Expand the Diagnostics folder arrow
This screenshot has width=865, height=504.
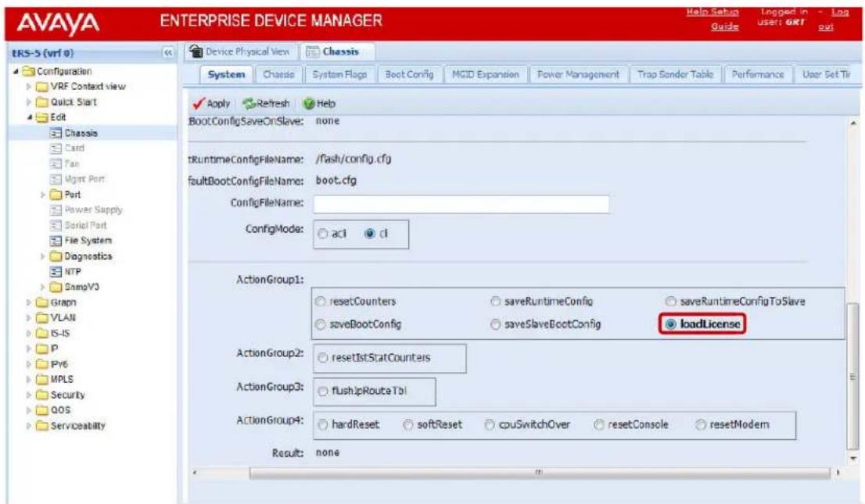pyautogui.click(x=43, y=256)
